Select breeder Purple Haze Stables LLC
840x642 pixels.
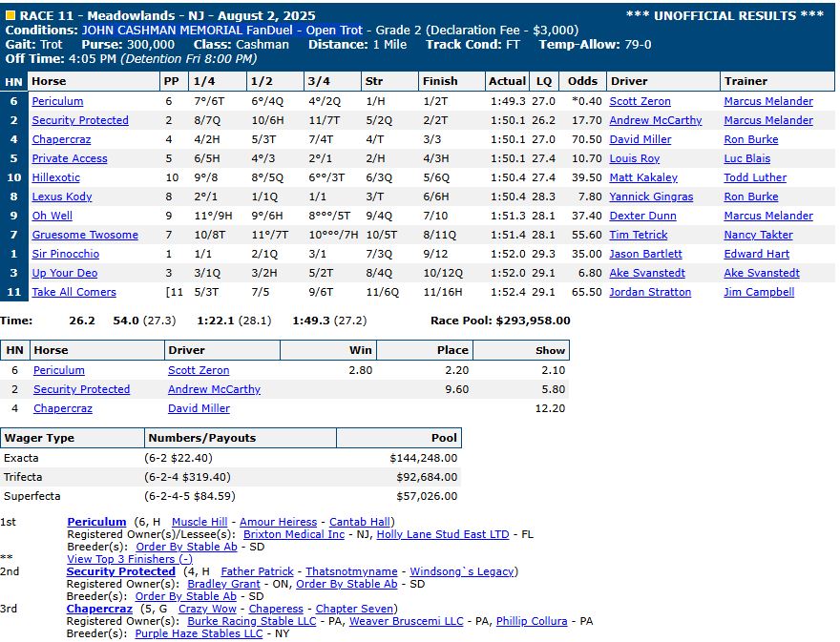click(x=199, y=633)
